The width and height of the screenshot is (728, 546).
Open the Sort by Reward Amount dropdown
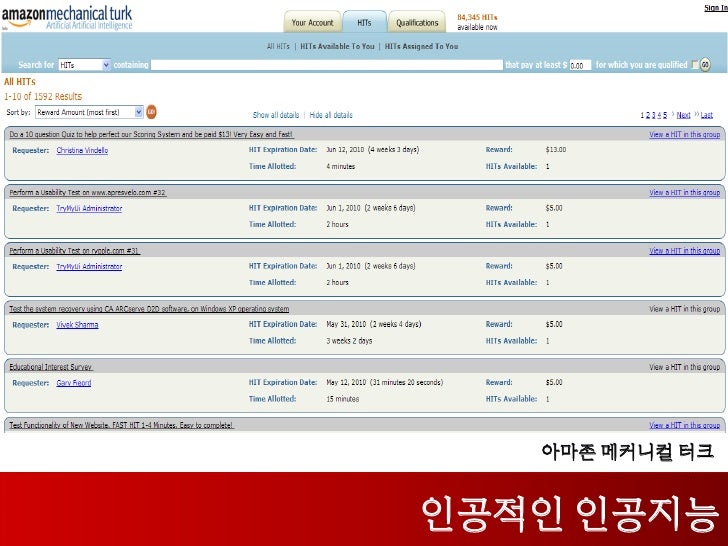point(89,112)
